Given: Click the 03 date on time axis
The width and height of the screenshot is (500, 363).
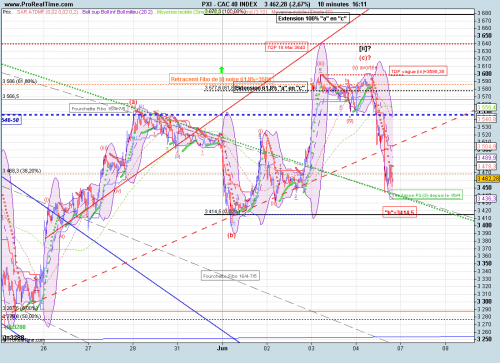Looking at the screenshot, I should point(311,348).
